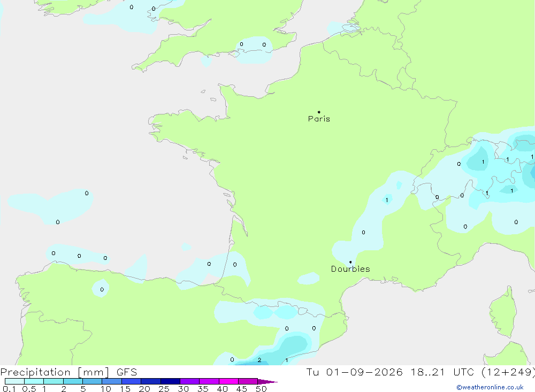Click the 1 mm precipitation label east of Lyon
Viewport: 535px width, 392px height.
click(387, 200)
